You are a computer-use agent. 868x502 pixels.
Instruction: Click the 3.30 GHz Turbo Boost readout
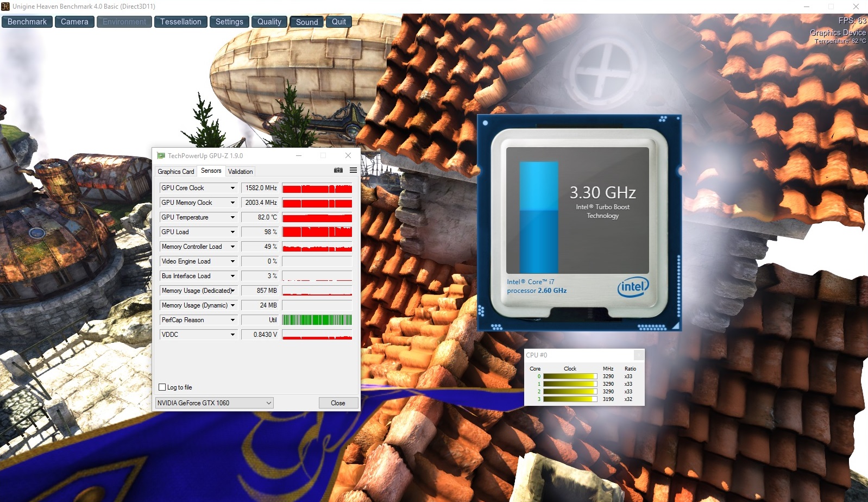(602, 193)
